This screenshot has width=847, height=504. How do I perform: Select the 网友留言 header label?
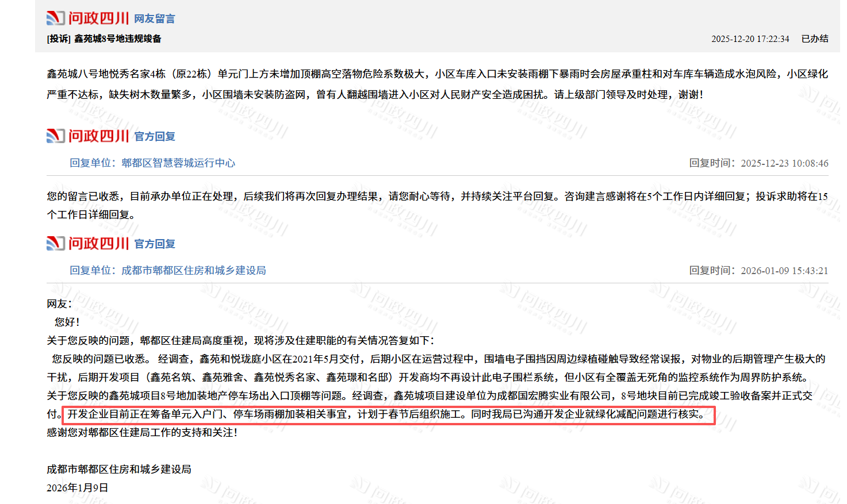click(155, 19)
